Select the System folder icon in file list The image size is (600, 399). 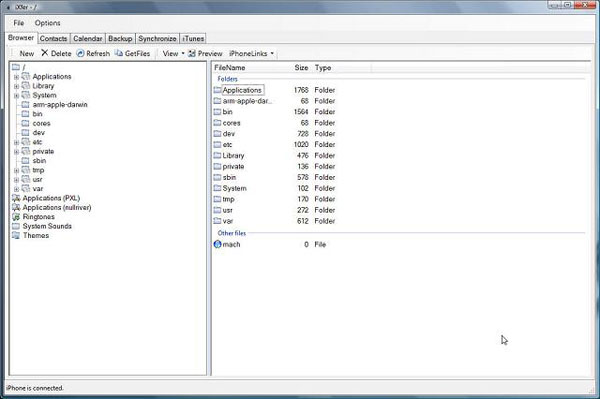click(x=217, y=188)
